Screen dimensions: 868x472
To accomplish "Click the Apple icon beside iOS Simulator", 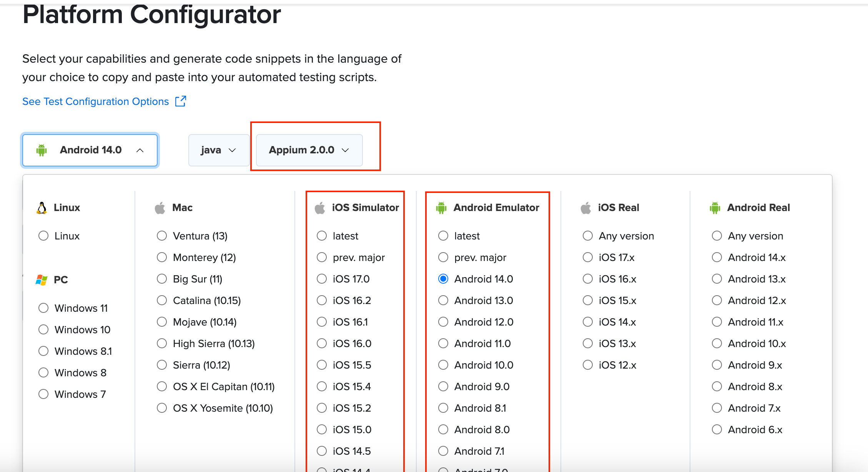I will 320,208.
